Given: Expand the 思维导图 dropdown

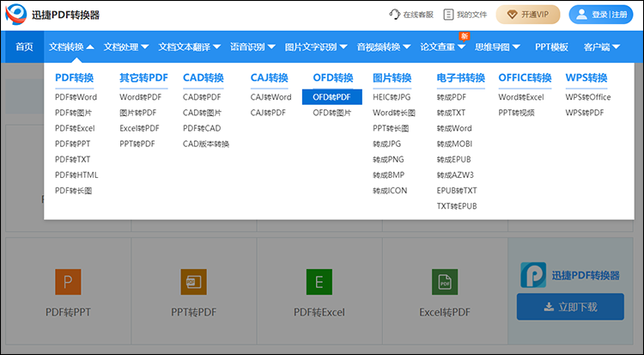Looking at the screenshot, I should click(x=497, y=47).
